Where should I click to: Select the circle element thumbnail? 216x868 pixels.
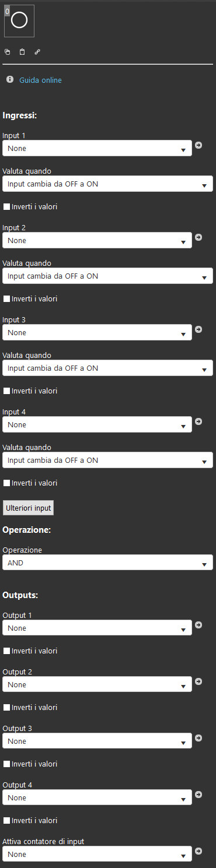(19, 21)
